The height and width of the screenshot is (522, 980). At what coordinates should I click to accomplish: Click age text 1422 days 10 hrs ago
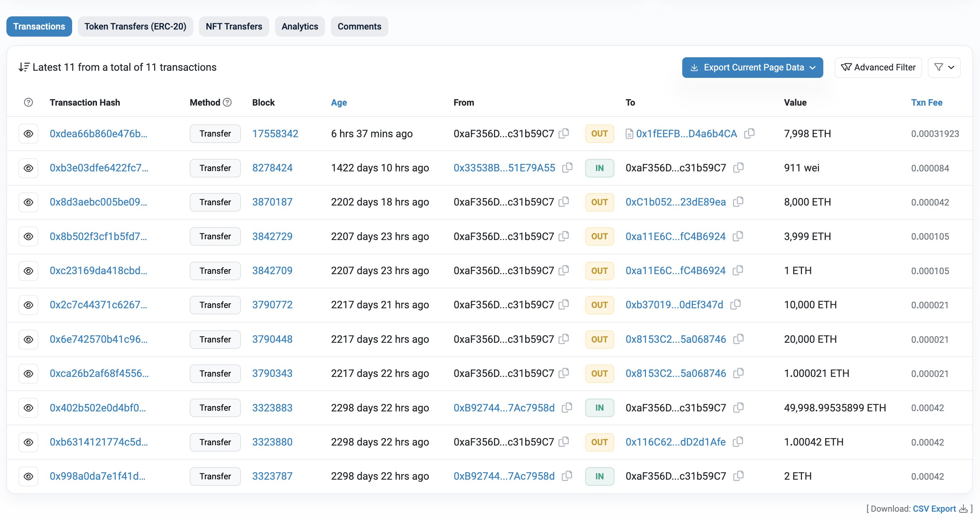coord(380,168)
